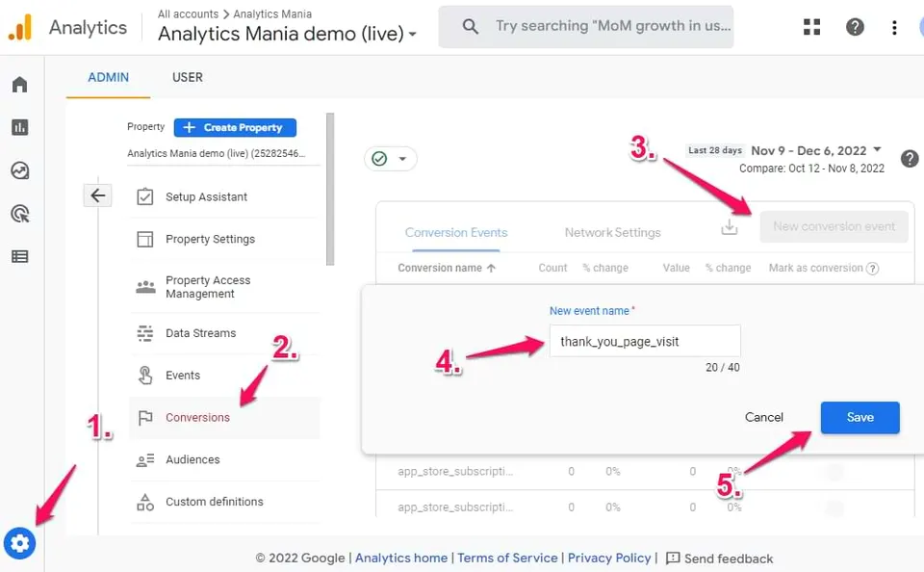
Task: Click help icon next to Mark as conversion
Action: click(x=873, y=269)
